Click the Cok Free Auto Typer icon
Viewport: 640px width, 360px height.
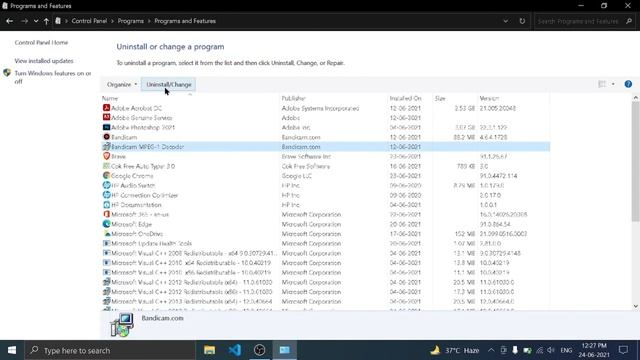(106, 166)
